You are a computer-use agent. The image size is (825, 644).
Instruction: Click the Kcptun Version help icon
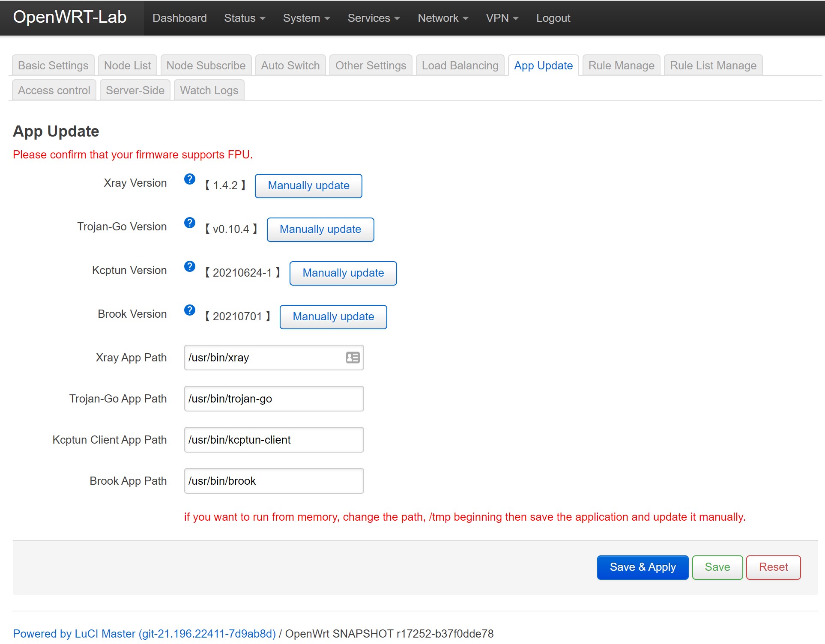point(189,266)
